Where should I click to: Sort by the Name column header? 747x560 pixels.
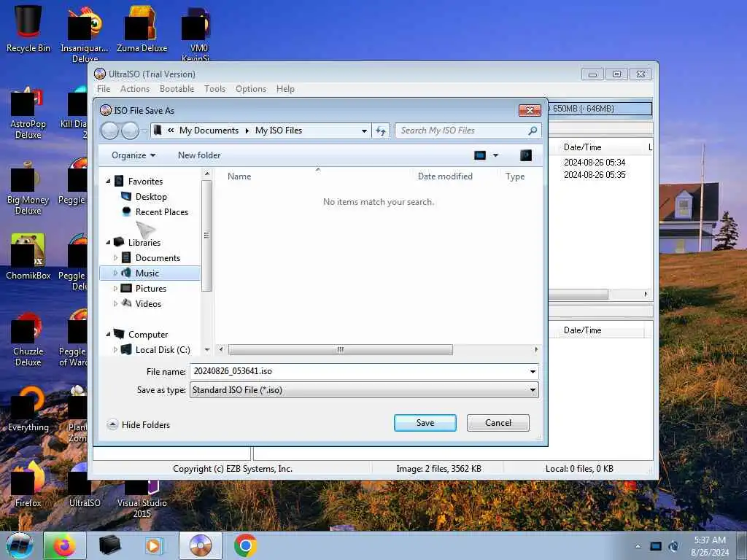point(239,176)
